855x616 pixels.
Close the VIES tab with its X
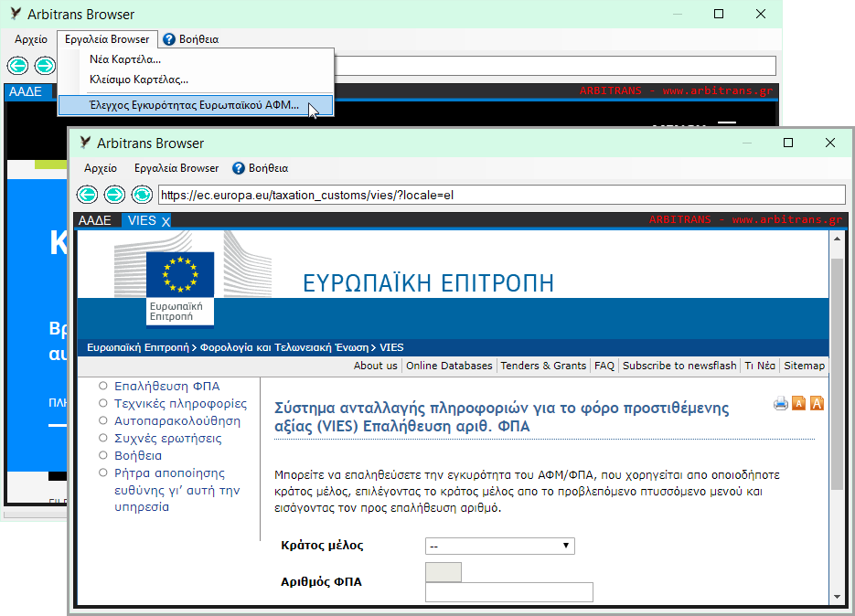click(166, 221)
